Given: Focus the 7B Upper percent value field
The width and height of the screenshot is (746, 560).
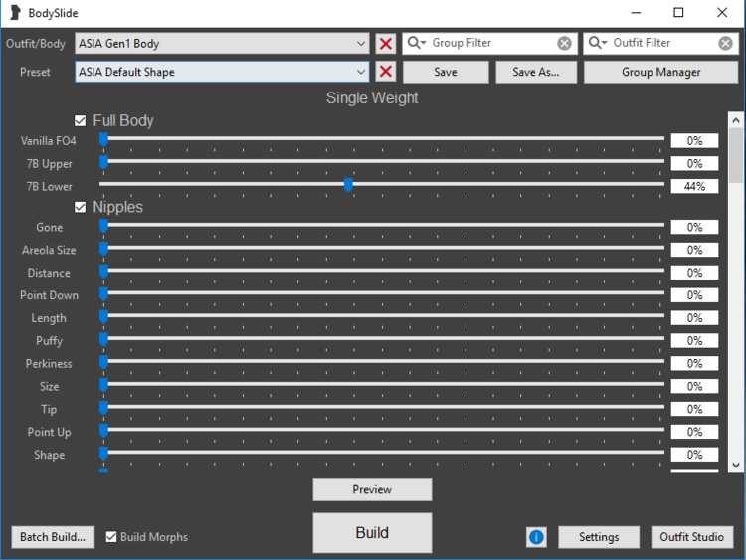Looking at the screenshot, I should coord(694,164).
